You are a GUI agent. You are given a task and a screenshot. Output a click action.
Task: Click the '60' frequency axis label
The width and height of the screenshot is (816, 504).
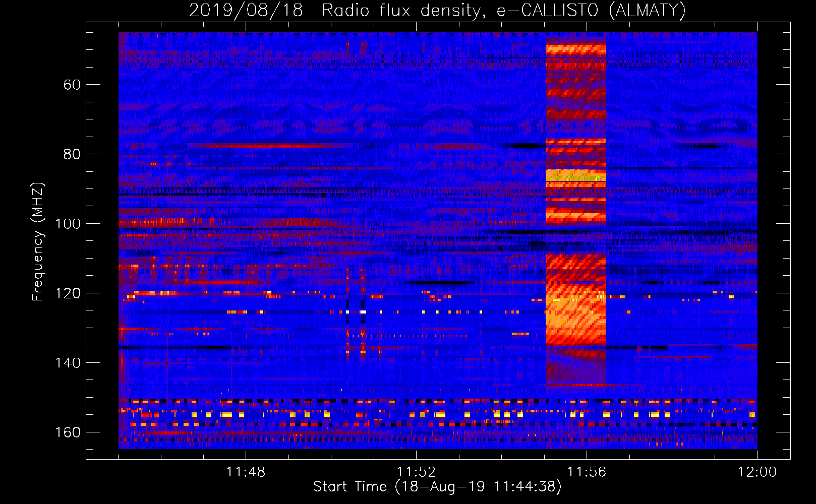72,85
